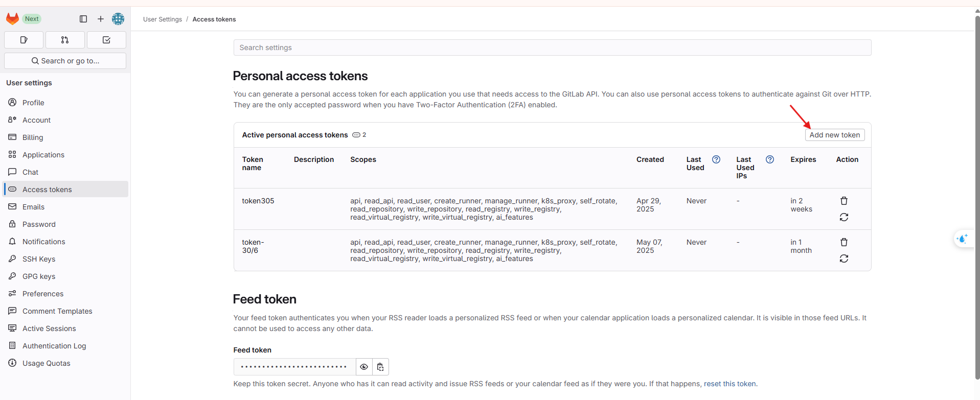Delete token305 with trash icon
Screen dimensions: 980x400
(844, 201)
